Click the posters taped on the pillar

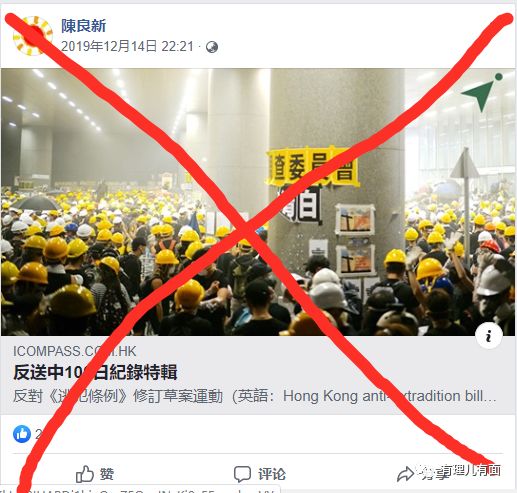[x=355, y=240]
